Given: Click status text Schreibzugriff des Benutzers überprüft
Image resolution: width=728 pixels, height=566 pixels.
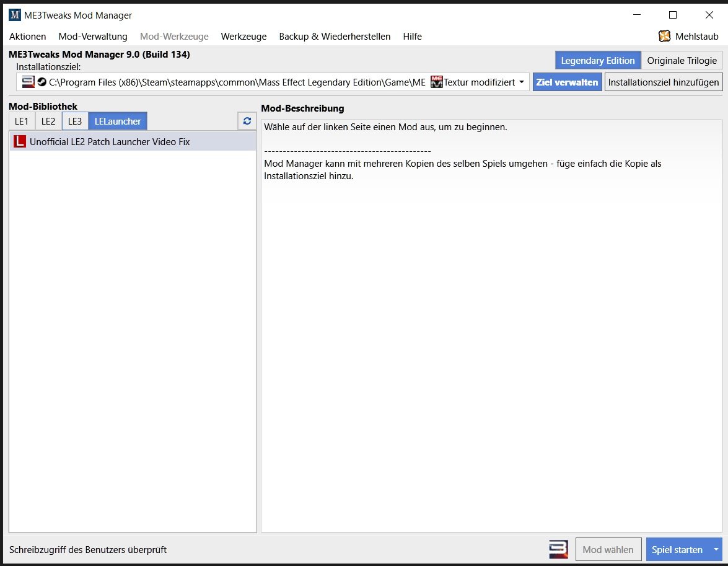Looking at the screenshot, I should tap(88, 550).
